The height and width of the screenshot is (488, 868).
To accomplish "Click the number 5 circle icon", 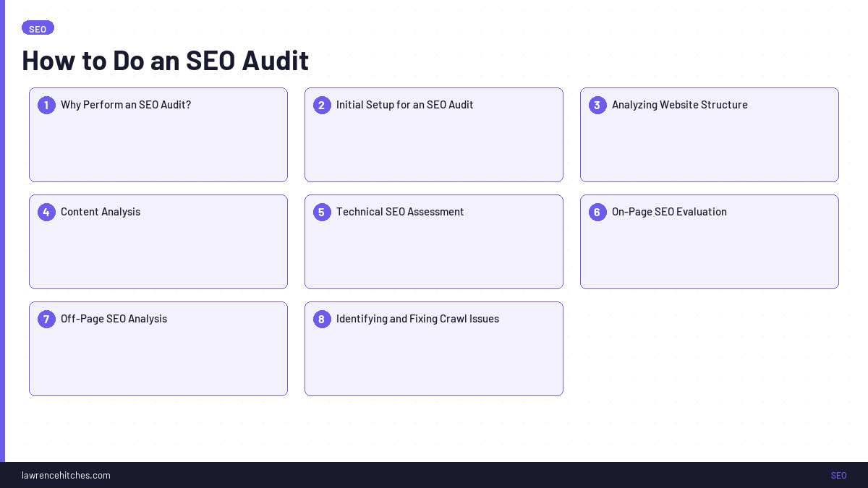I will (x=322, y=212).
